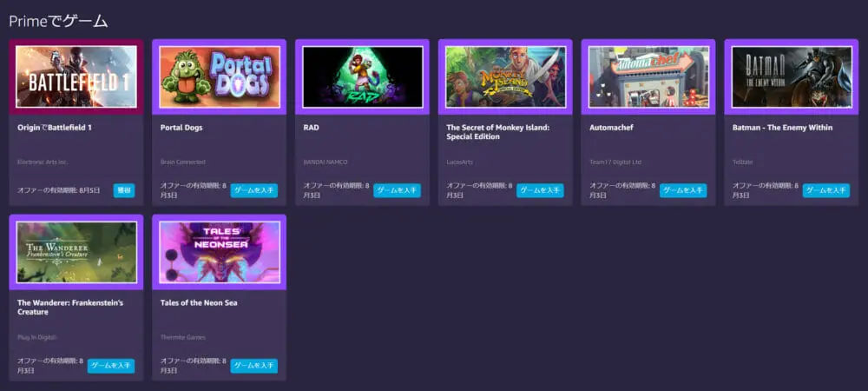The height and width of the screenshot is (391, 868).
Task: Click the Monkey Island Special Edition thumbnail
Action: point(505,77)
